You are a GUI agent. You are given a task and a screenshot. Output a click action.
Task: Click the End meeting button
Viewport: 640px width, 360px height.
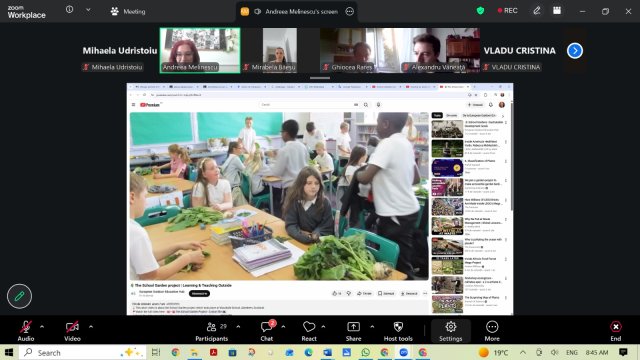(x=616, y=331)
